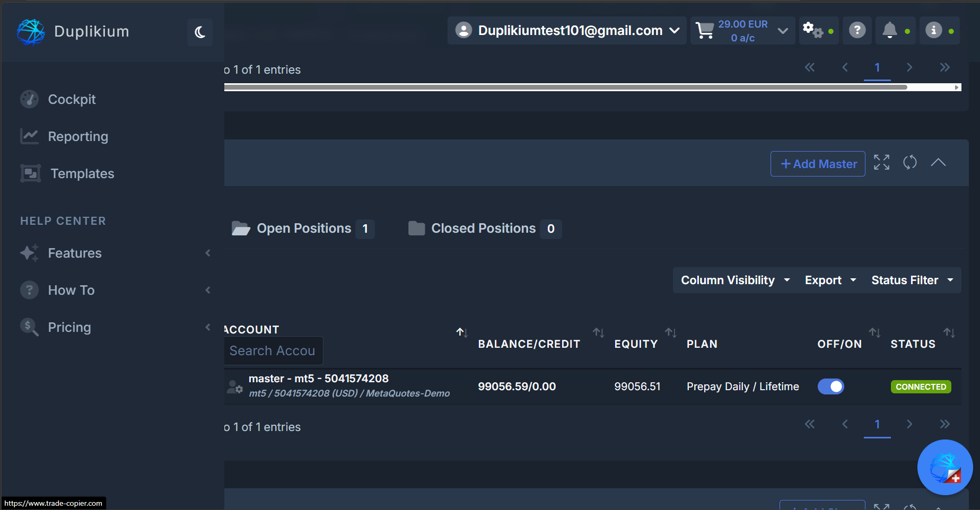The image size is (980, 510).
Task: Click the Templates icon in sidebar
Action: tap(30, 173)
